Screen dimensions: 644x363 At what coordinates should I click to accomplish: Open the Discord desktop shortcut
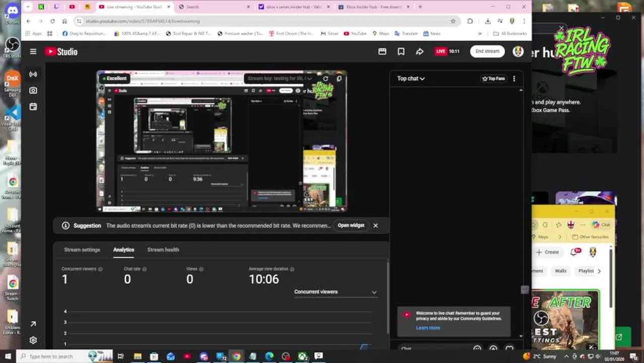coord(12,14)
